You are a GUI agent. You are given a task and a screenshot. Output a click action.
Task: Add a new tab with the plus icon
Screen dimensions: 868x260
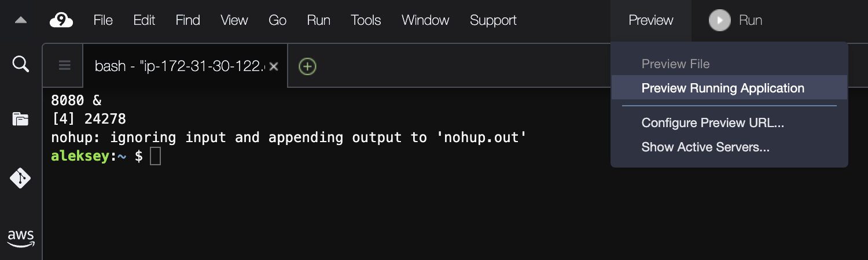tap(307, 66)
